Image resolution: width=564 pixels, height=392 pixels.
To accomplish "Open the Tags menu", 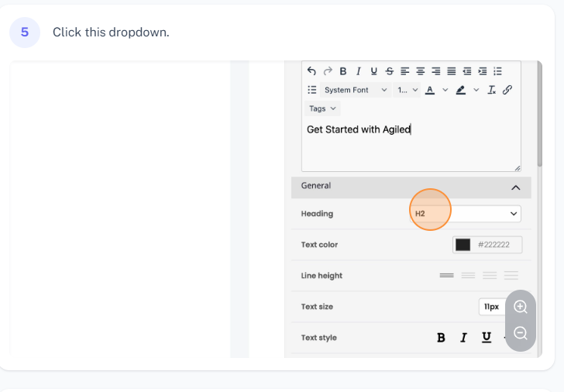I will pos(322,108).
